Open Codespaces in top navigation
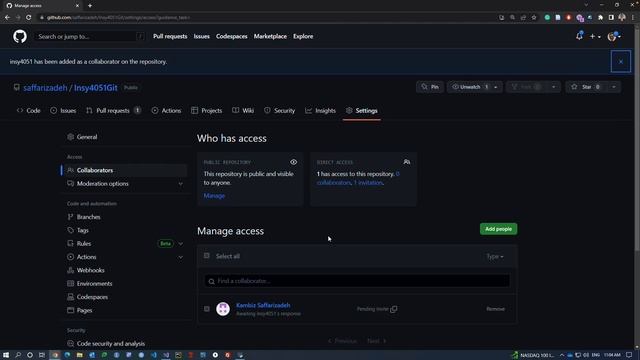 pos(231,36)
